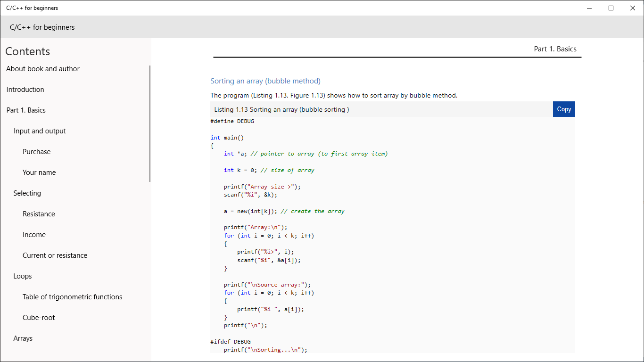View Table of trigonometric functions example
The height and width of the screenshot is (362, 644).
[72, 296]
